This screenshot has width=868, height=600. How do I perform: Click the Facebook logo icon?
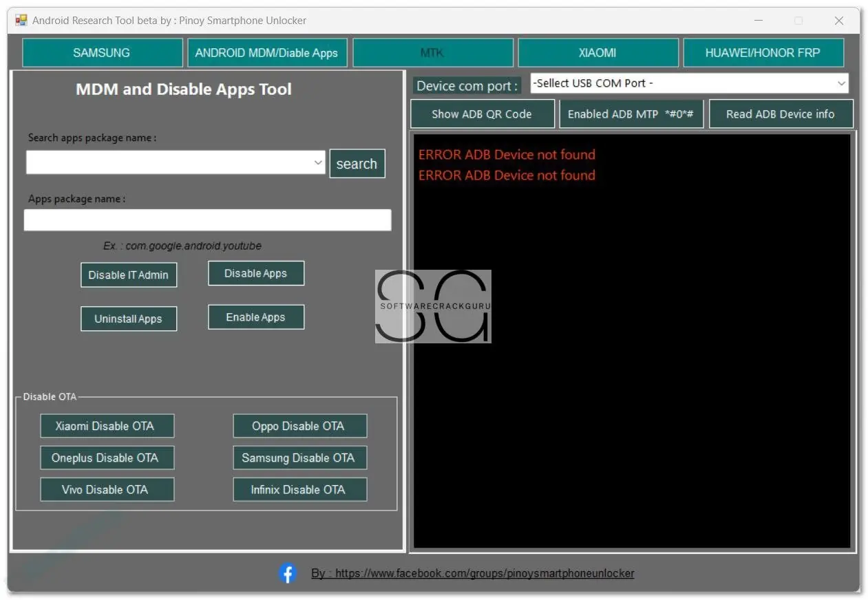288,573
